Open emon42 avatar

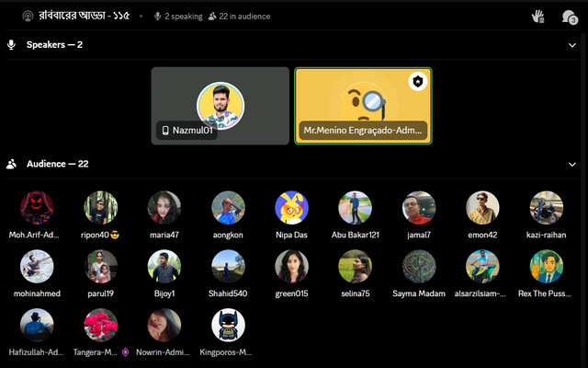click(482, 208)
